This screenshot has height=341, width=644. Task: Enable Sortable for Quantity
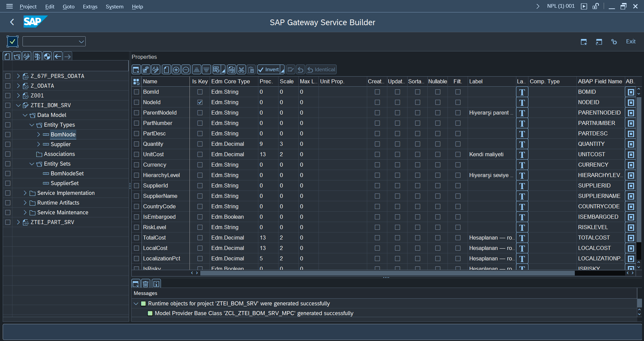[x=418, y=144]
